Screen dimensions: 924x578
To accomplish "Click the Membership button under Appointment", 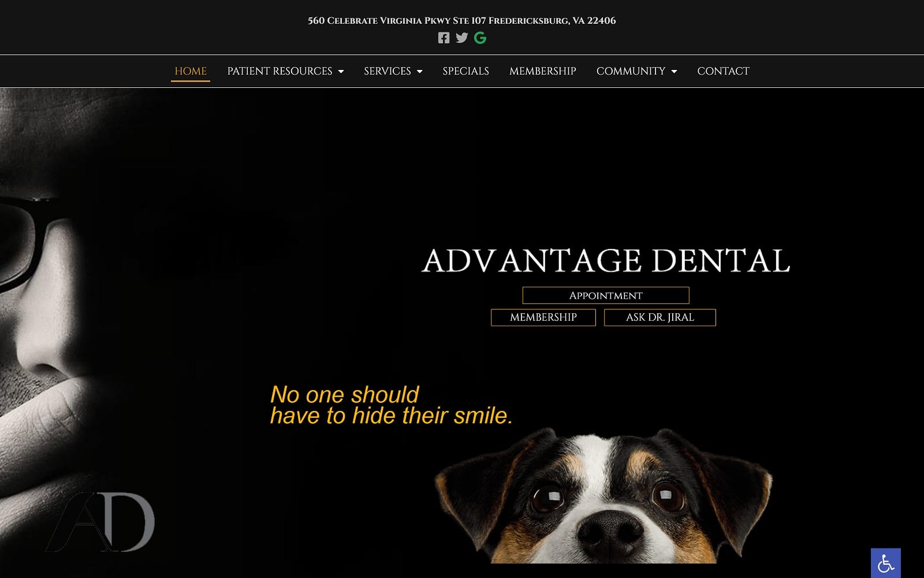I will pos(543,317).
